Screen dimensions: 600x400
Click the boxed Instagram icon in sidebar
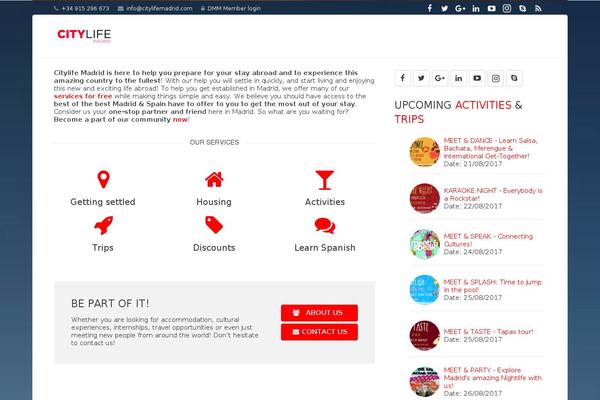coord(496,78)
